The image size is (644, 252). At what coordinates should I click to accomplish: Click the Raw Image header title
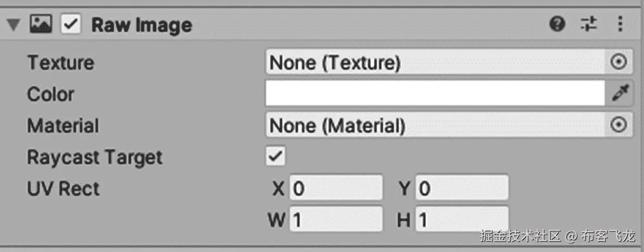(141, 25)
